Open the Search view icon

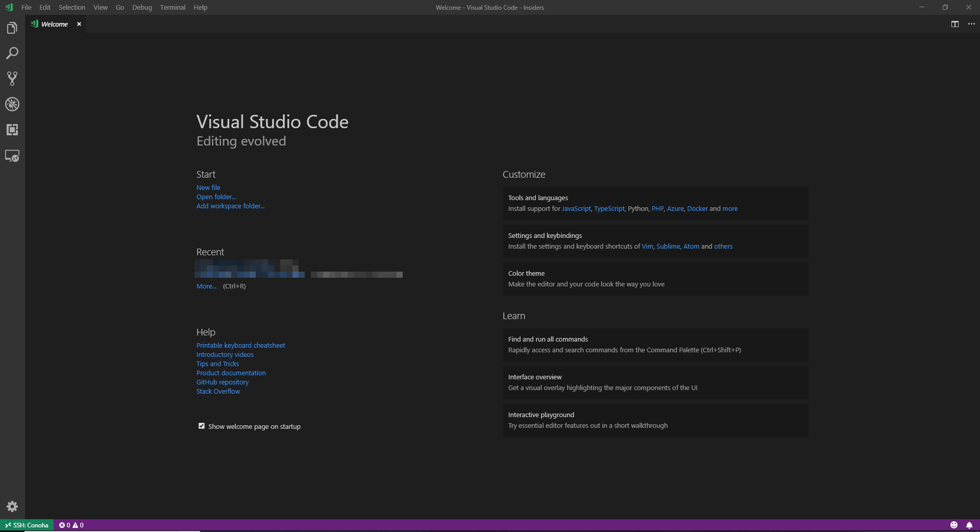click(12, 53)
